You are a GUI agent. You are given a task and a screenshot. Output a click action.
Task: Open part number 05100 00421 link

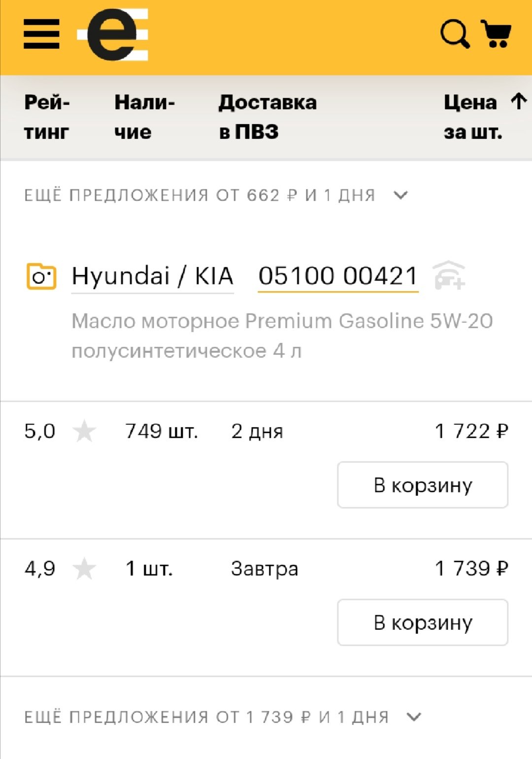[338, 276]
